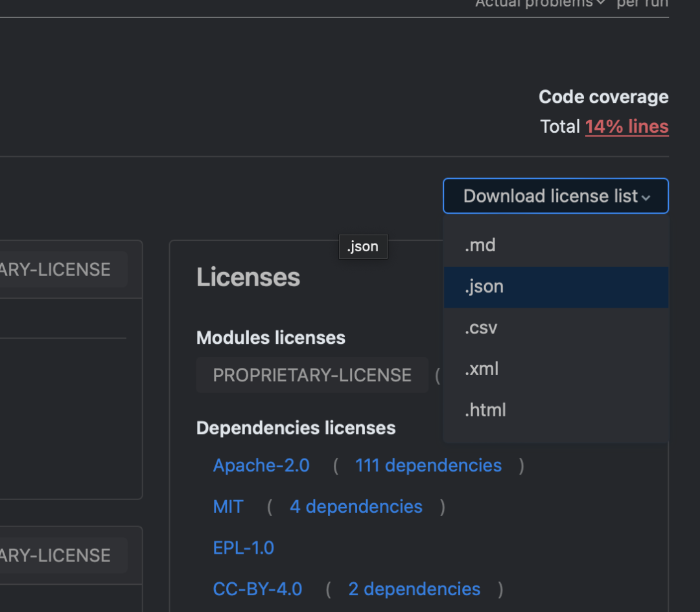Pick the .csv download option

point(556,328)
